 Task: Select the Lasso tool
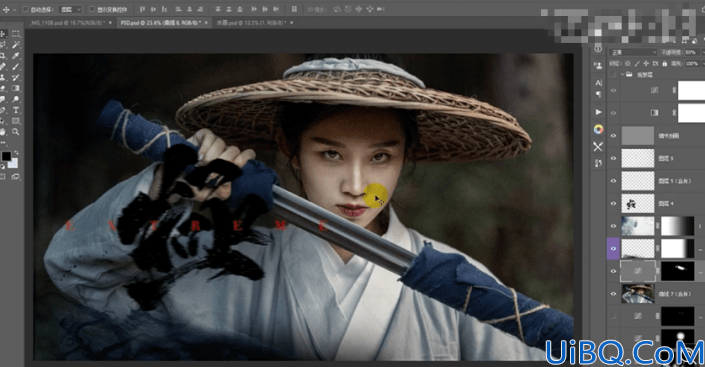coord(3,45)
